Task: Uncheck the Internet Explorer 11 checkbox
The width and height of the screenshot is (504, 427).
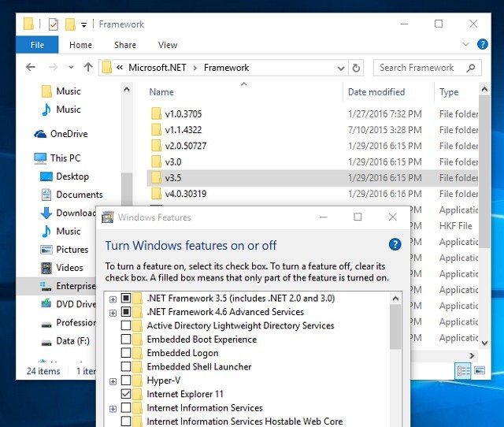Action: click(126, 394)
